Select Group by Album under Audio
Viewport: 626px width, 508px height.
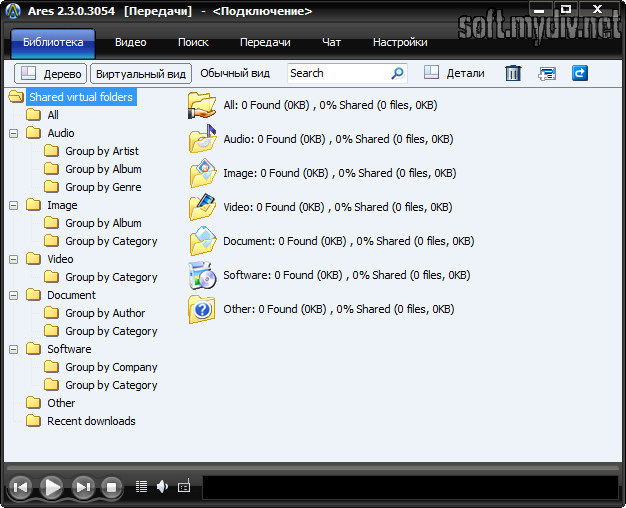(x=103, y=169)
